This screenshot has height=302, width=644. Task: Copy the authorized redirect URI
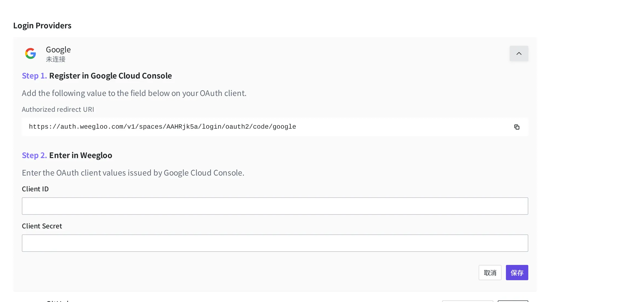[x=517, y=127]
